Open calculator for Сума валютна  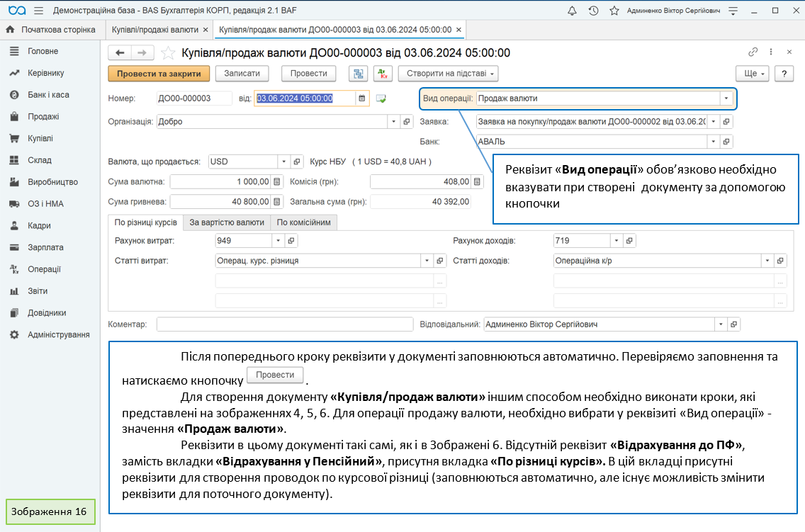pos(277,181)
